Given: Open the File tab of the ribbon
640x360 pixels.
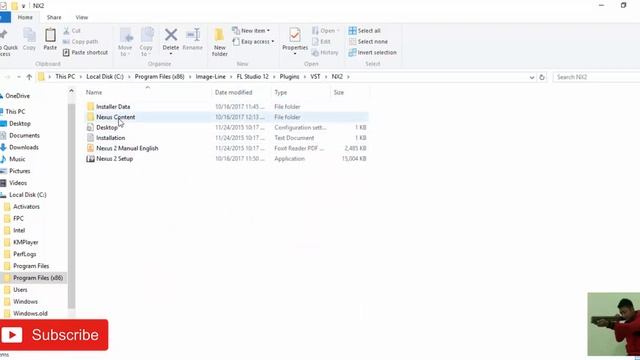Looking at the screenshot, I should pos(5,18).
